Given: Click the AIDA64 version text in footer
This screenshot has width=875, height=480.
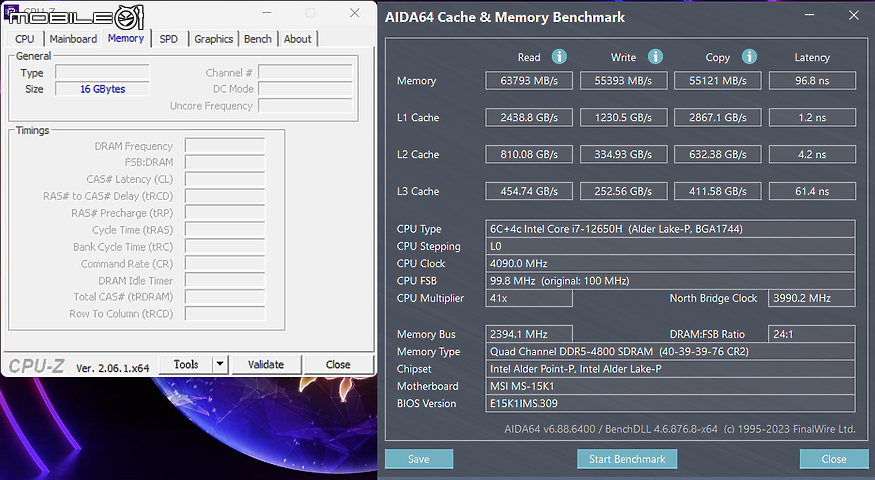Looking at the screenshot, I should coord(680,429).
